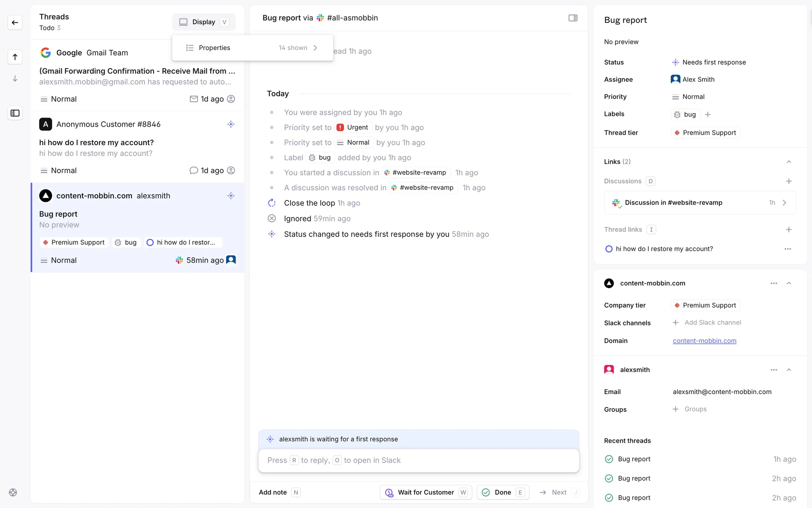Image resolution: width=812 pixels, height=508 pixels.
Task: Open the content-mobbin.com company options menu
Action: pos(774,283)
